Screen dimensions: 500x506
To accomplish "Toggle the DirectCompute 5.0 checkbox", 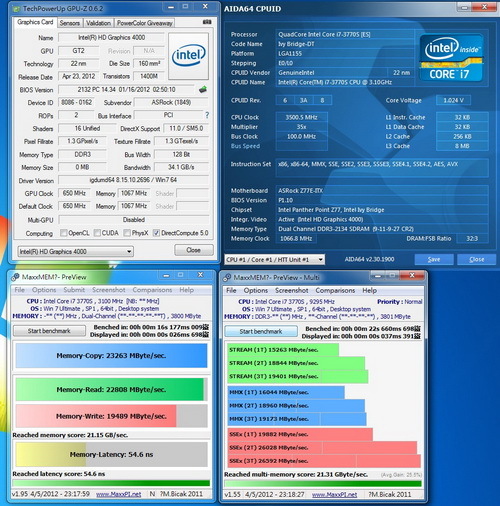I will point(156,233).
